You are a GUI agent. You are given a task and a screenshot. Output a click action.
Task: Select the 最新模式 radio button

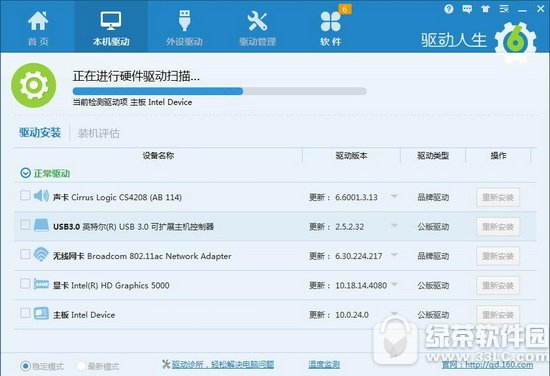pyautogui.click(x=81, y=366)
